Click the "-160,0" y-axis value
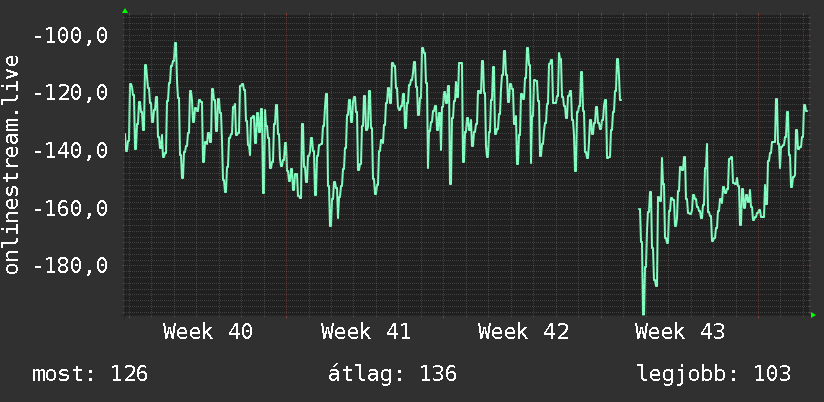 pyautogui.click(x=70, y=209)
